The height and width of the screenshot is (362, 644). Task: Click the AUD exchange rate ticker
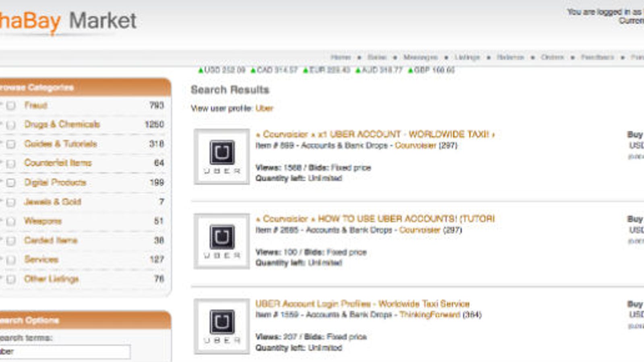click(379, 70)
